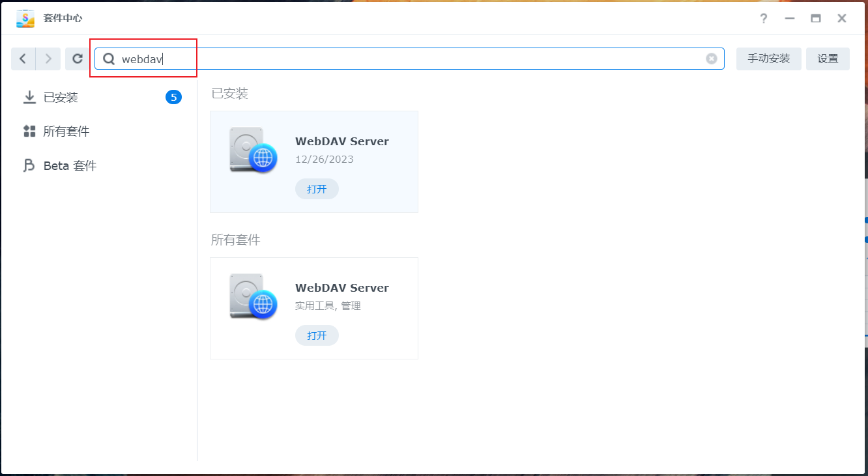Click inside the webdav search field
Image resolution: width=868 pixels, height=476 pixels.
[409, 59]
